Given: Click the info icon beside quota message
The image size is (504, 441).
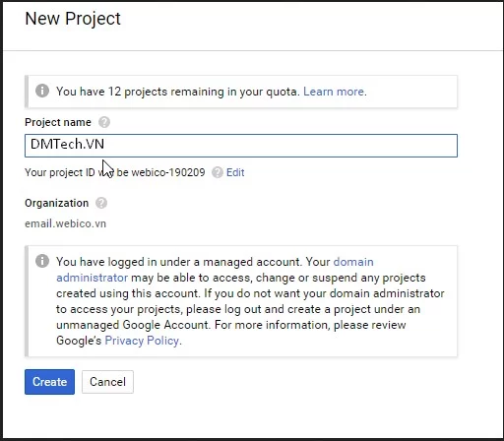Looking at the screenshot, I should pos(42,91).
